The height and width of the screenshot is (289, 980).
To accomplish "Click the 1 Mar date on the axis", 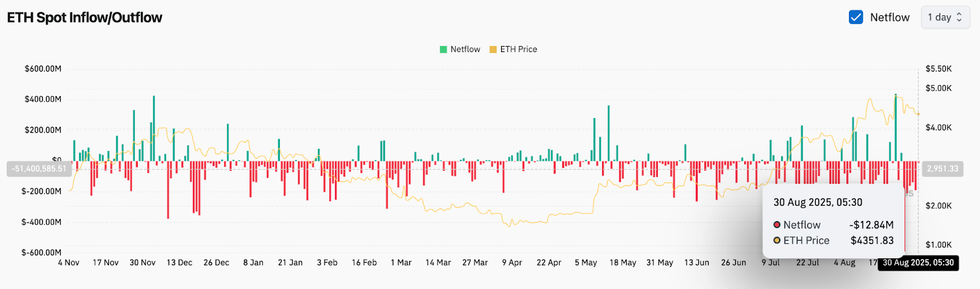I will click(x=401, y=263).
